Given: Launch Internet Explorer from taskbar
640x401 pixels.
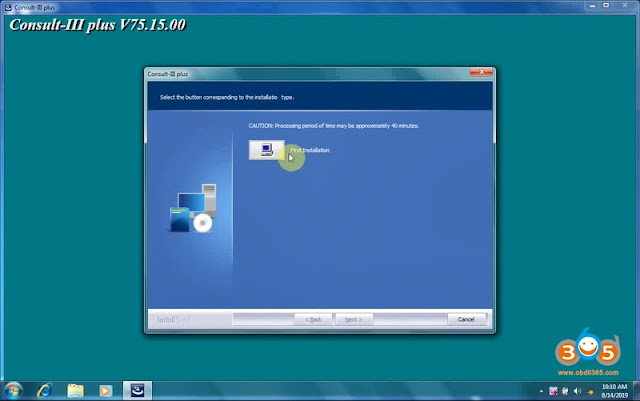Looking at the screenshot, I should 44,391.
